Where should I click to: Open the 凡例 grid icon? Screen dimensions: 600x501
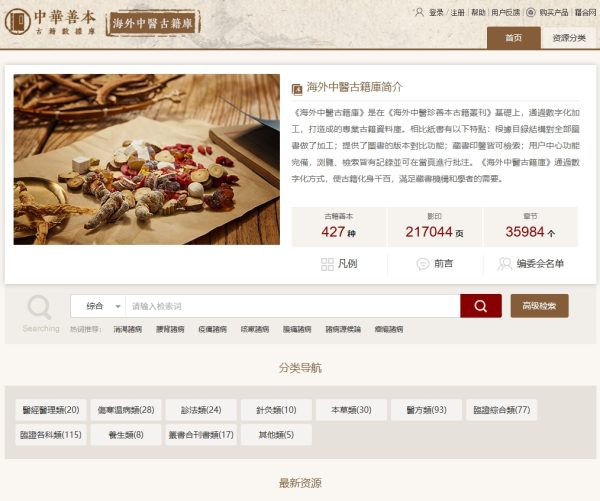327,264
